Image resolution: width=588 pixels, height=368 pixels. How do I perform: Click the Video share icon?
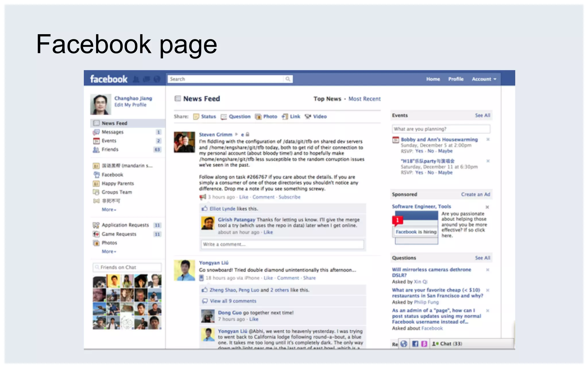308,116
